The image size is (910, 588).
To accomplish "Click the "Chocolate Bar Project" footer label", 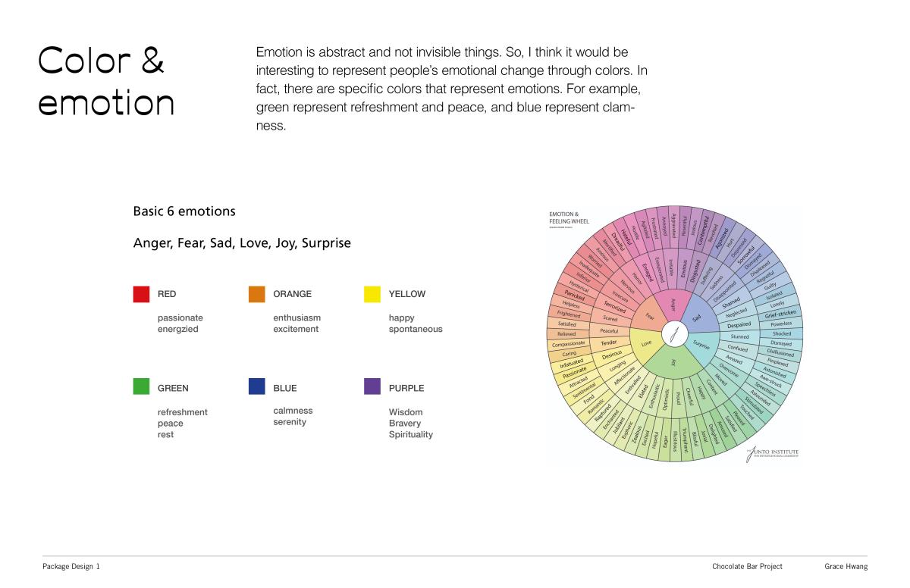I will (747, 567).
